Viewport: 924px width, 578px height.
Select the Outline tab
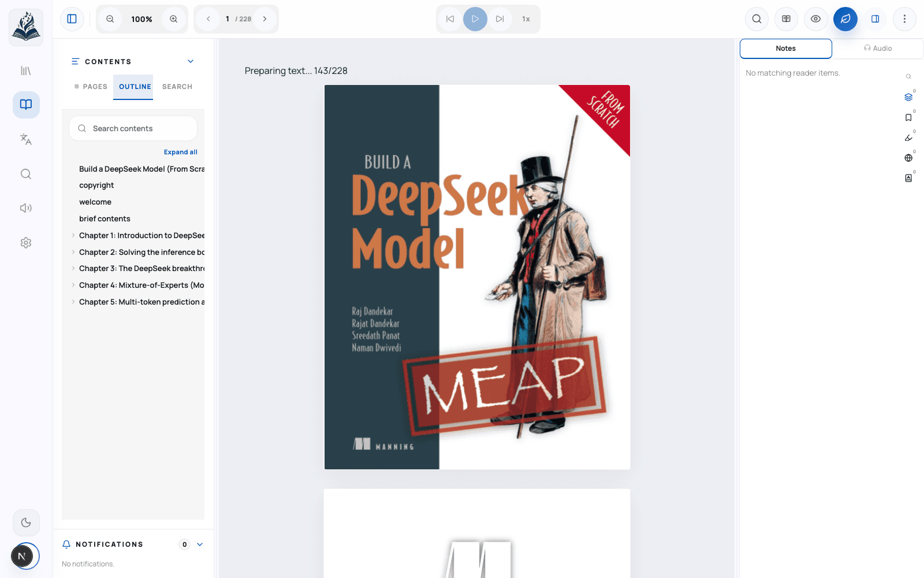tap(133, 87)
